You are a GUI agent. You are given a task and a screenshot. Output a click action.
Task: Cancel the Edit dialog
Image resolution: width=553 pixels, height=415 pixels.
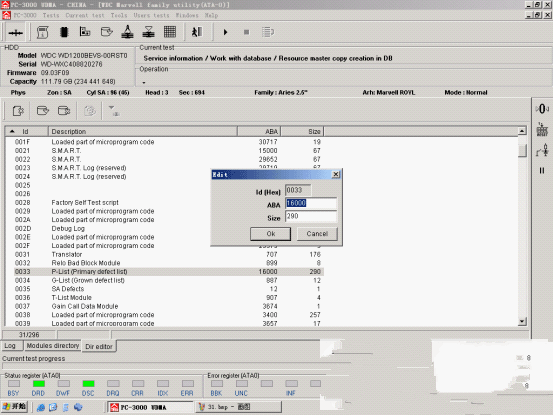pyautogui.click(x=317, y=234)
